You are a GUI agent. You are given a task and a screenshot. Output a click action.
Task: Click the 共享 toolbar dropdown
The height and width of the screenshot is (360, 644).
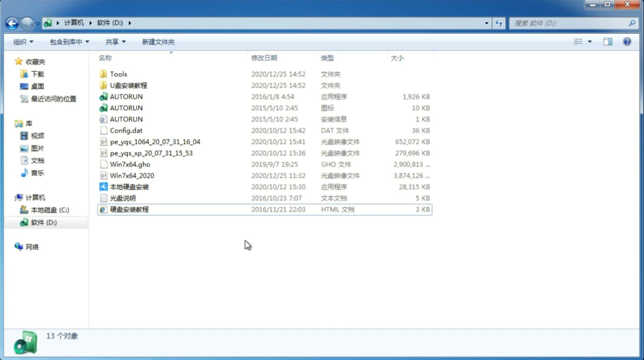click(x=115, y=42)
